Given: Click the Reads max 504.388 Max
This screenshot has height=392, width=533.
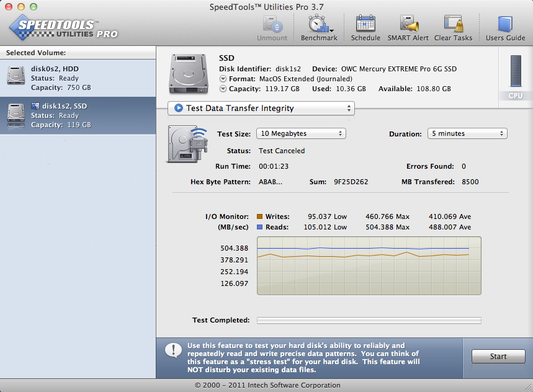Looking at the screenshot, I should 388,227.
